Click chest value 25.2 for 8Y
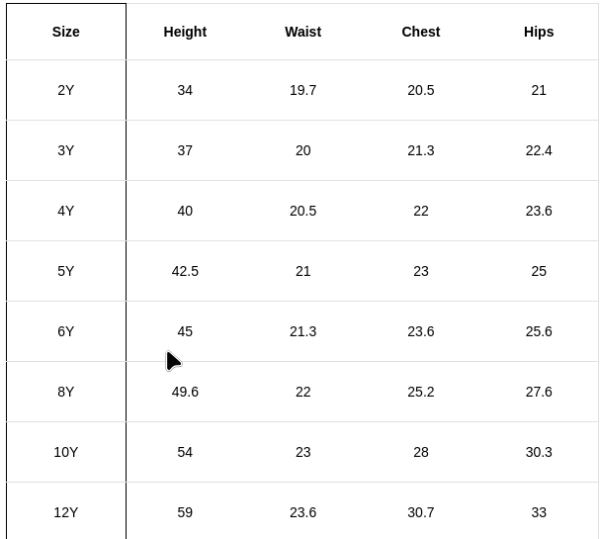The width and height of the screenshot is (600, 539). pos(421,392)
